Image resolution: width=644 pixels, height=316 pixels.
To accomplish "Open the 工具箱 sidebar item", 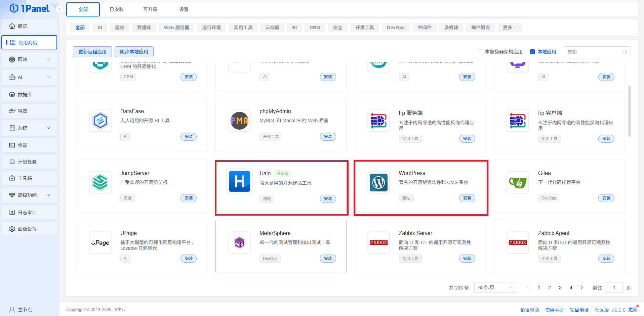I will coord(29,178).
